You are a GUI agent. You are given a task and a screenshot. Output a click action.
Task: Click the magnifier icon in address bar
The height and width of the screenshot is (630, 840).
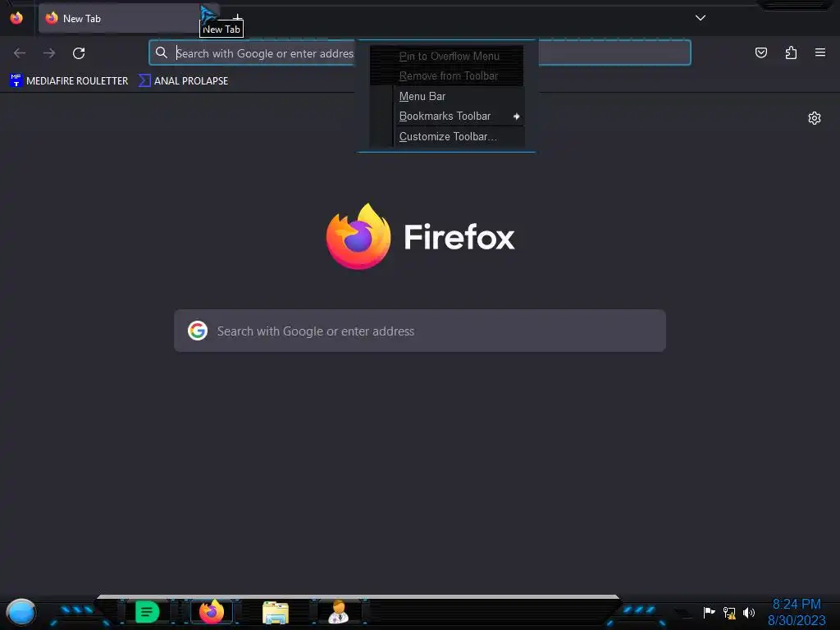pyautogui.click(x=162, y=52)
